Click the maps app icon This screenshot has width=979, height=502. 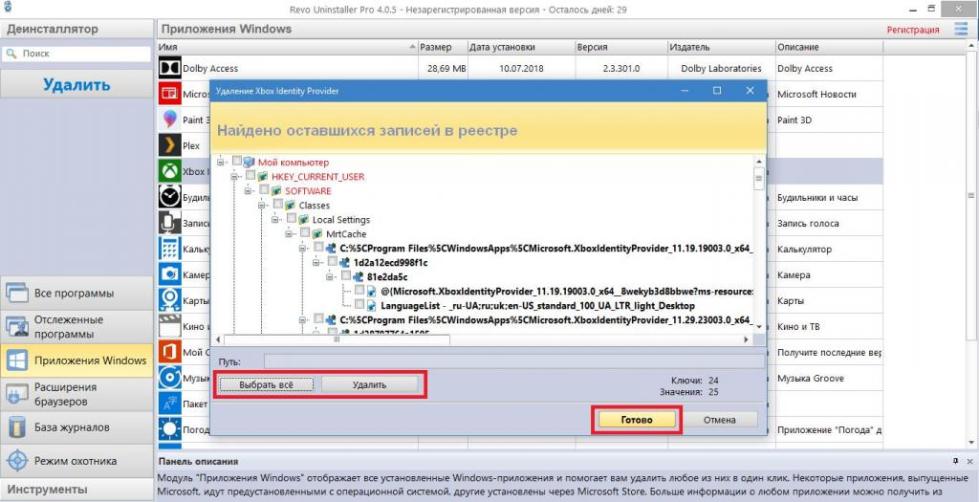tap(169, 300)
